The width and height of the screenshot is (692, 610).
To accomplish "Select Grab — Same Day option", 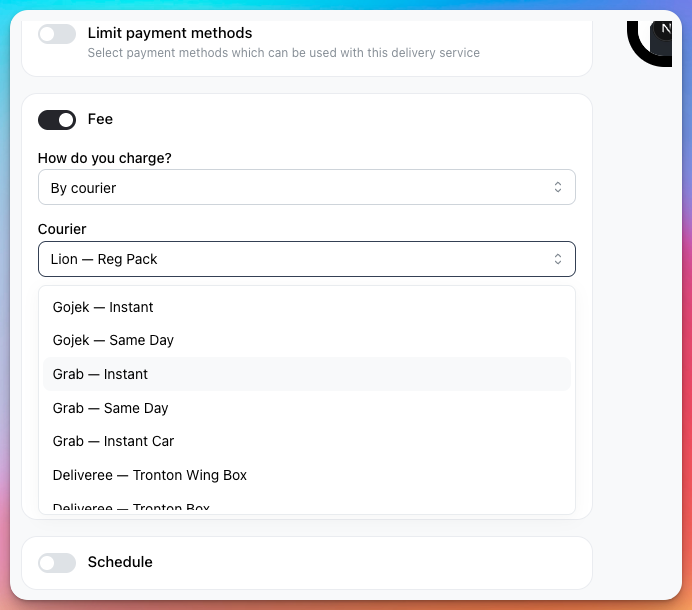I will click(x=307, y=408).
